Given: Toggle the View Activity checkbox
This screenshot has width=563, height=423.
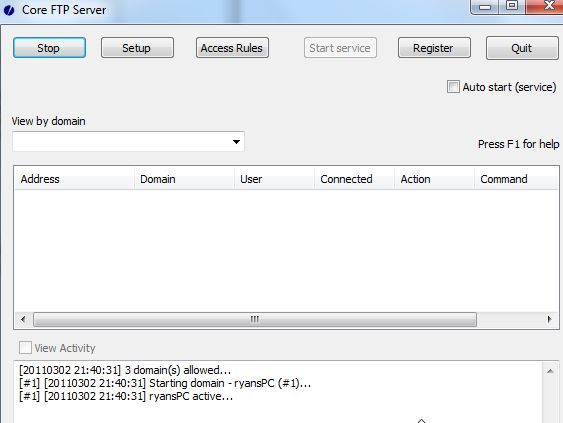Looking at the screenshot, I should tap(25, 348).
